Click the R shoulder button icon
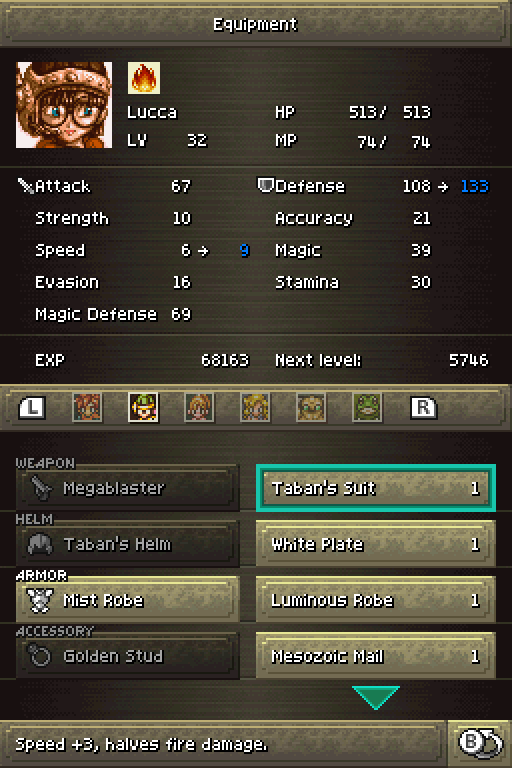Image resolution: width=512 pixels, height=768 pixels. pos(423,408)
